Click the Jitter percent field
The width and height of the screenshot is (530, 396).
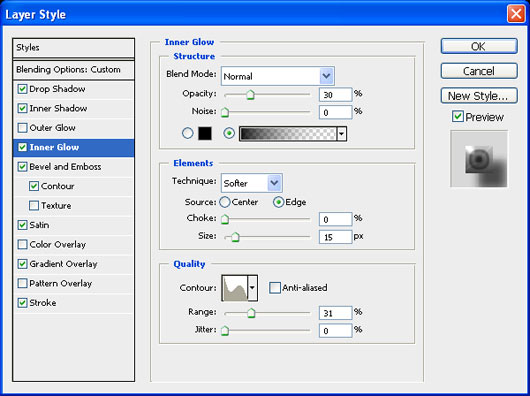[x=335, y=331]
